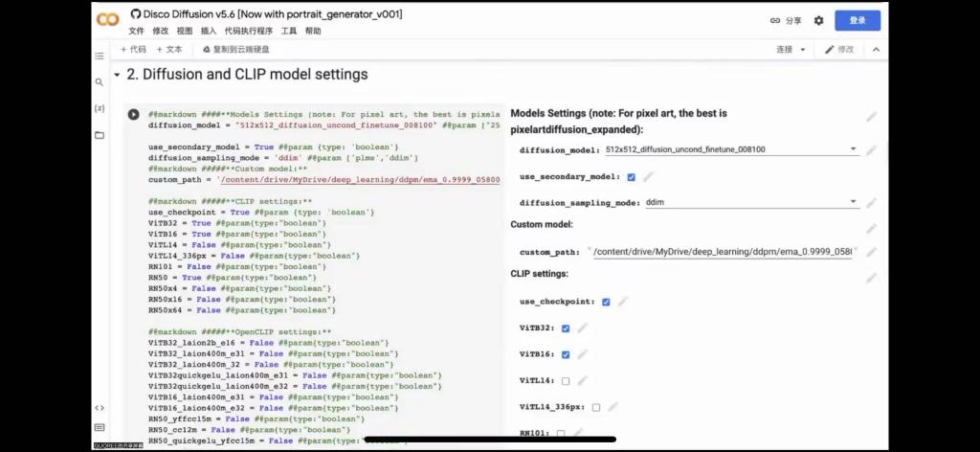Click into the custom_path input field
Screen dimensions: 980x452
tap(722, 252)
